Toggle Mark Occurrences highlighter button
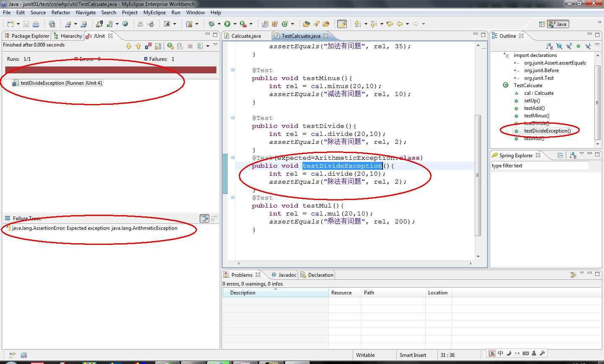604x364 pixels. tap(342, 24)
